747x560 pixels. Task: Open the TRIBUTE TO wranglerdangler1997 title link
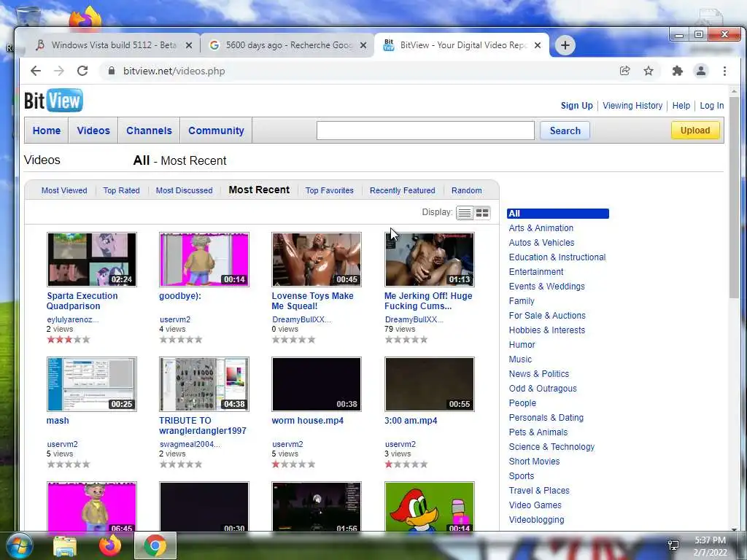pos(203,426)
